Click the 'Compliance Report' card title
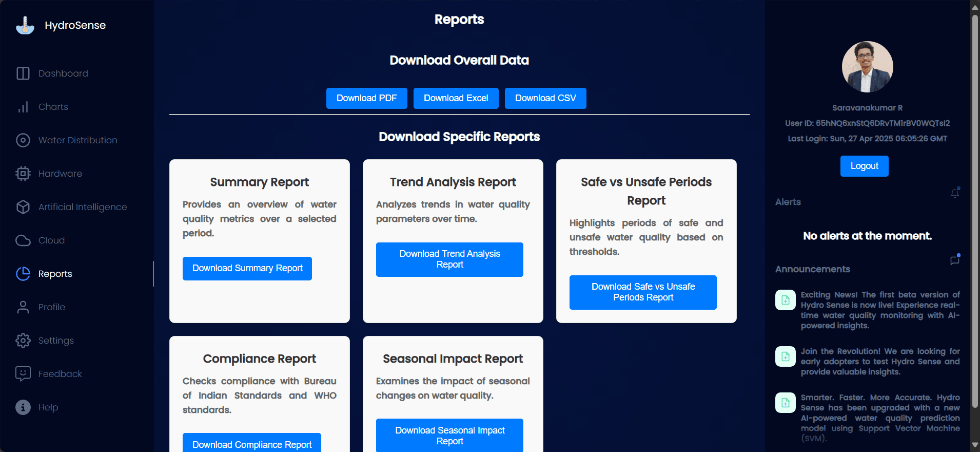This screenshot has width=980, height=452. pyautogui.click(x=260, y=359)
